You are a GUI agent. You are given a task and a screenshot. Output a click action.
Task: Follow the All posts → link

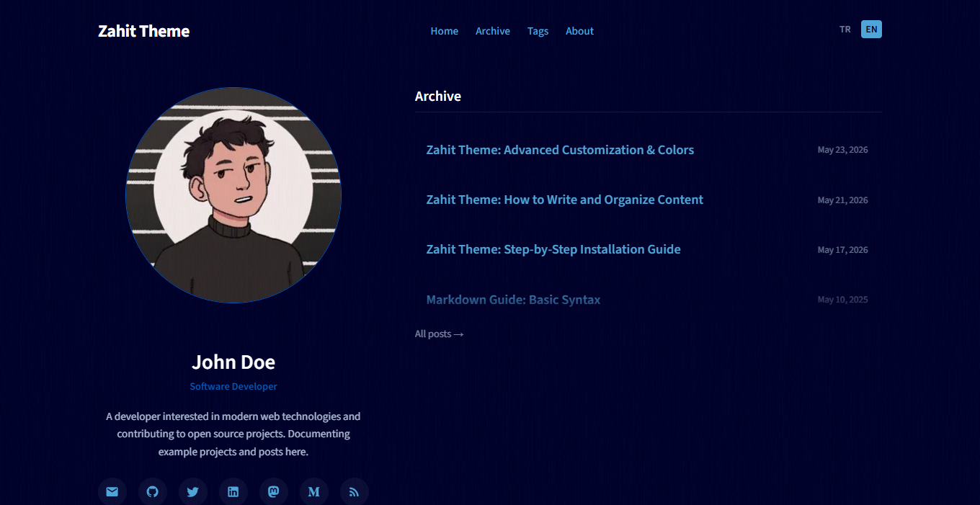tap(440, 334)
